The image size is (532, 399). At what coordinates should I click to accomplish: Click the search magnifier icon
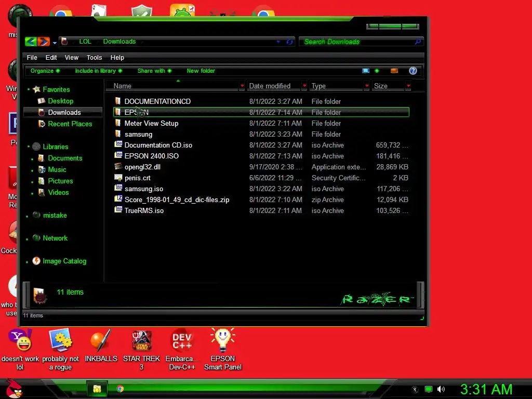pyautogui.click(x=418, y=42)
